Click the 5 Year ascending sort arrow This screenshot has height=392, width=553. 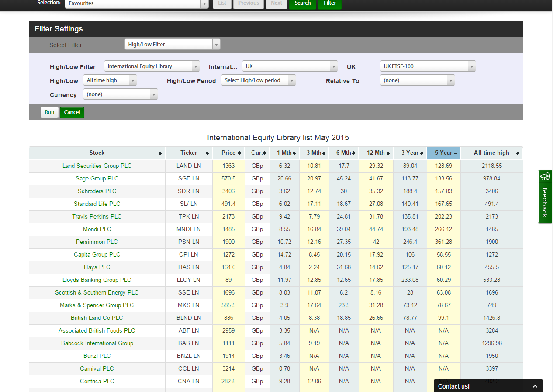[456, 153]
